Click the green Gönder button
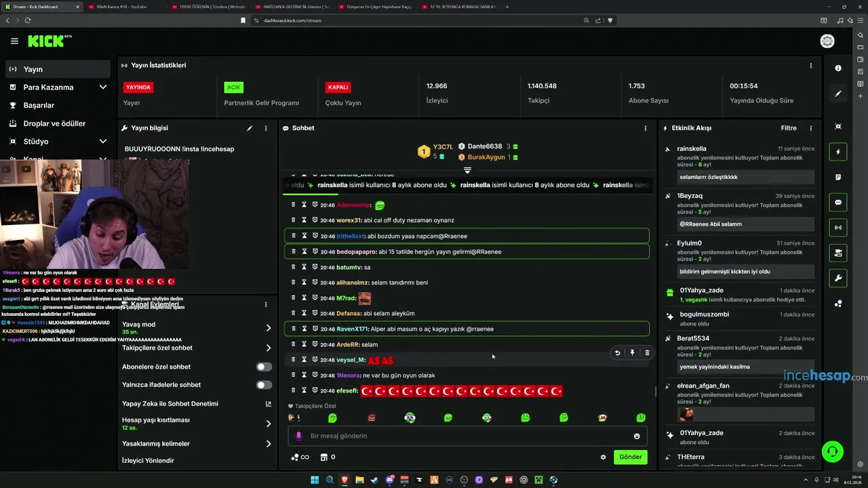Screen dimensions: 868x488 pos(631,457)
